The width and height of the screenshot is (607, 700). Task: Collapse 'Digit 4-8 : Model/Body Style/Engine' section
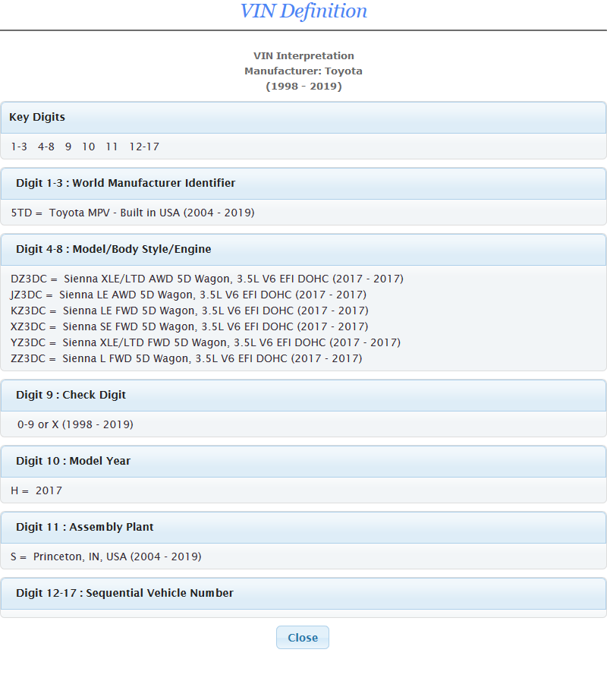pos(303,250)
